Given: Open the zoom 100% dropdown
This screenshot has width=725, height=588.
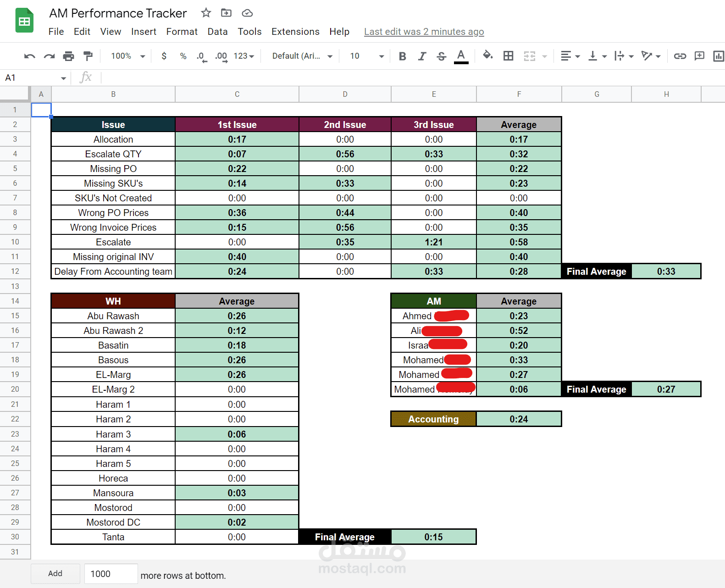Looking at the screenshot, I should (x=128, y=56).
